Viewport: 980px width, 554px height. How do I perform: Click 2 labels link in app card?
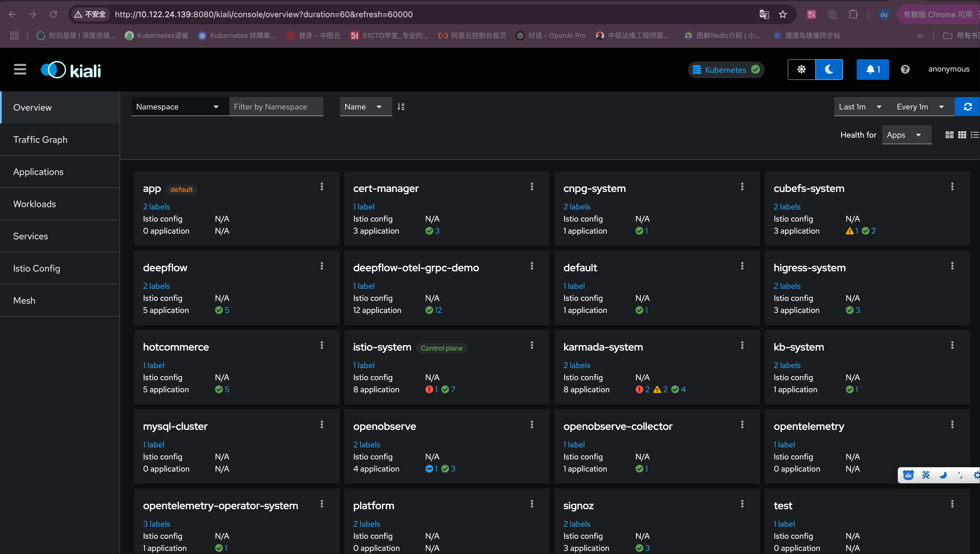tap(156, 207)
